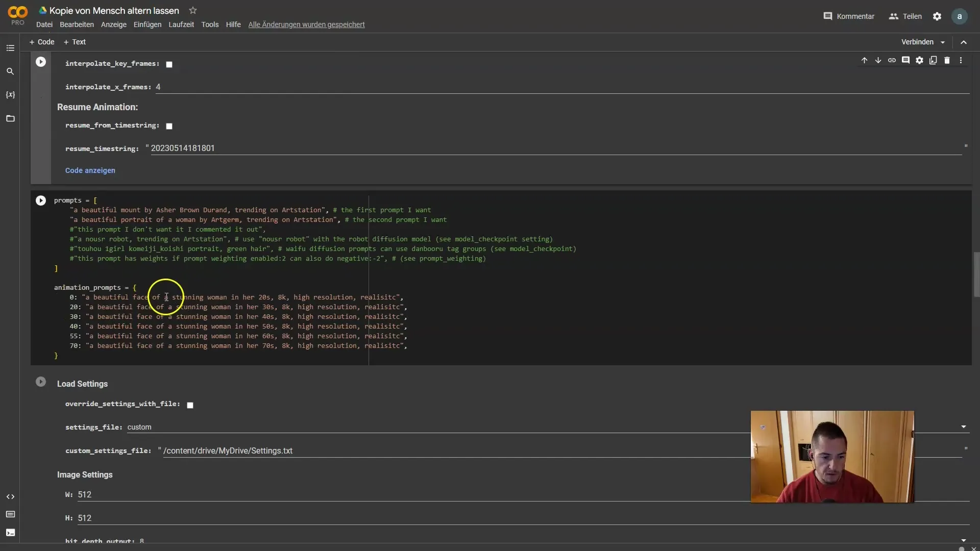Click the Resume Animation heading
The height and width of the screenshot is (551, 980).
pyautogui.click(x=97, y=107)
